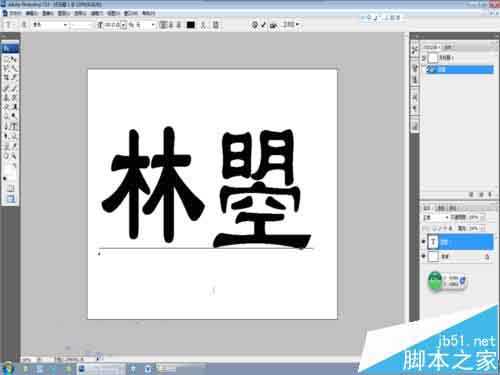Open the Windows Start button
The image size is (500, 375).
tap(7, 368)
